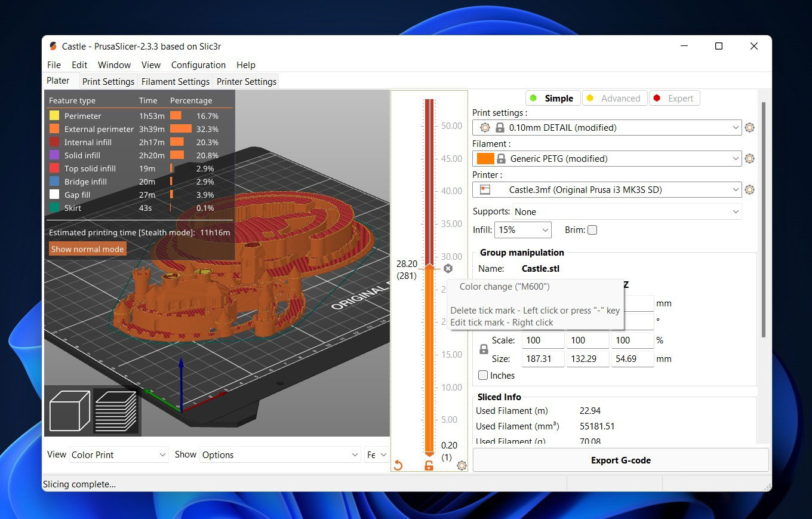Open the Color Print view dropdown
The height and width of the screenshot is (519, 812).
coord(118,455)
